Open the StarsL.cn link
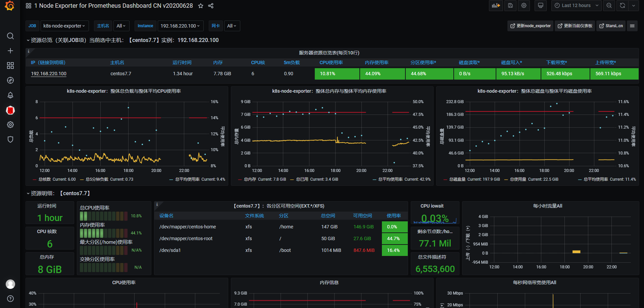The image size is (644, 308). (611, 26)
